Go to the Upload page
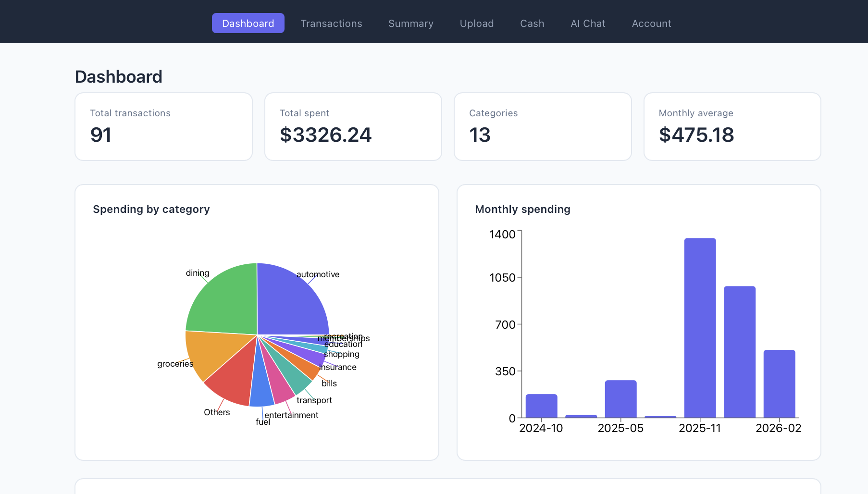Screen dimensions: 868x494 (476, 24)
